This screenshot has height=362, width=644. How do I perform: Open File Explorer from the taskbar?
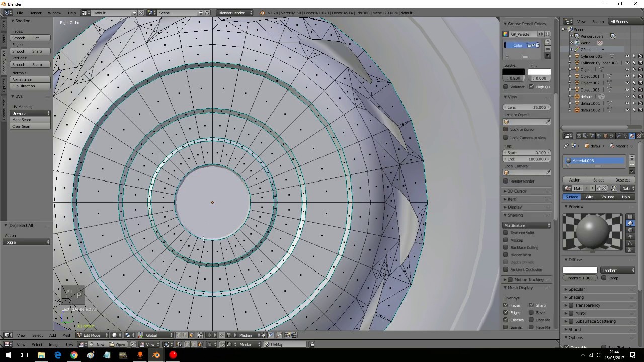tap(41, 355)
